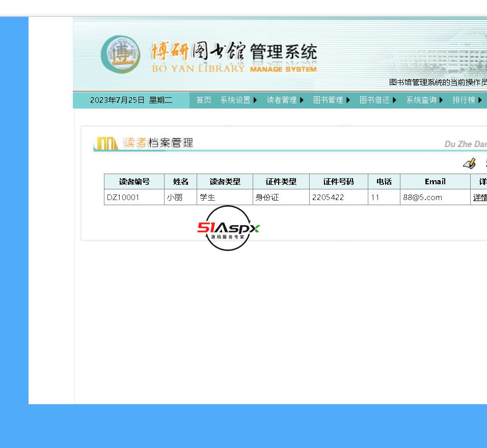Image resolution: width=487 pixels, height=448 pixels.
Task: Select the name cell 小丽
Action: pyautogui.click(x=180, y=198)
